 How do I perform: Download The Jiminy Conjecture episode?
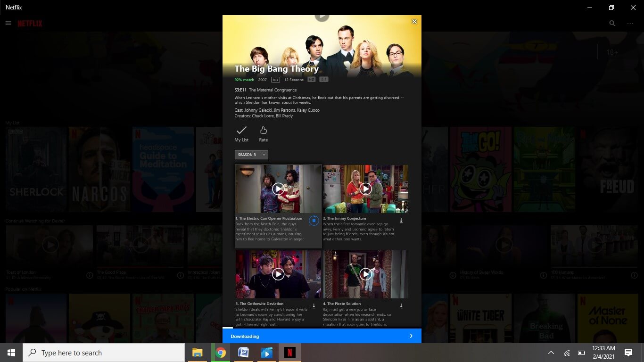[401, 221]
